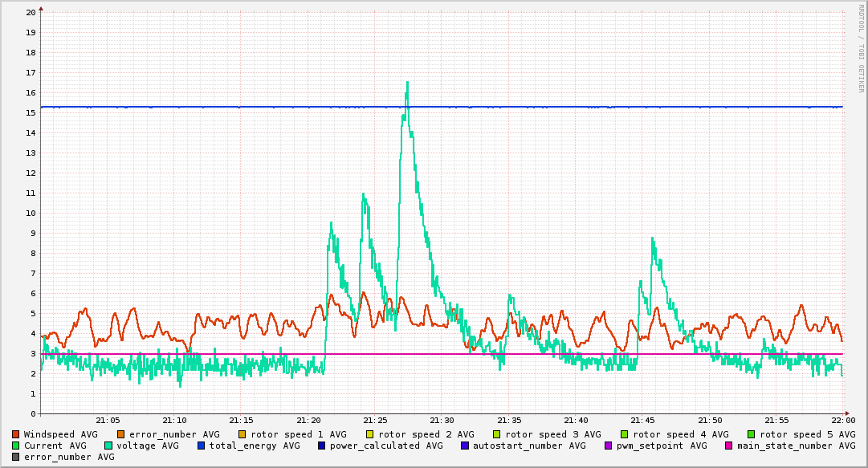Select the rotor speed 5 AVG label
Image resolution: width=868 pixels, height=468 pixels.
pyautogui.click(x=808, y=434)
